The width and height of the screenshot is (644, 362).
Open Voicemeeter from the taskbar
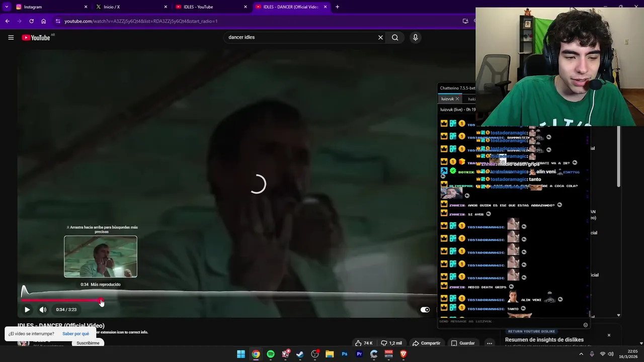coord(388,354)
